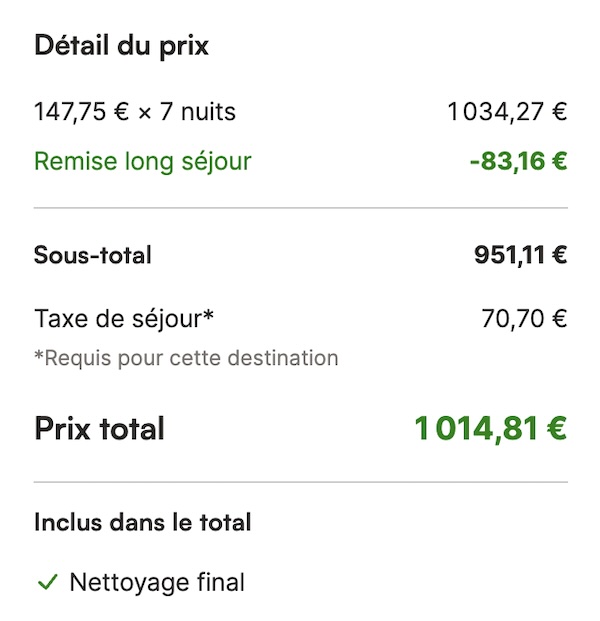Click the Requis pour cette destination note
Screen dimensions: 600x621
186,358
